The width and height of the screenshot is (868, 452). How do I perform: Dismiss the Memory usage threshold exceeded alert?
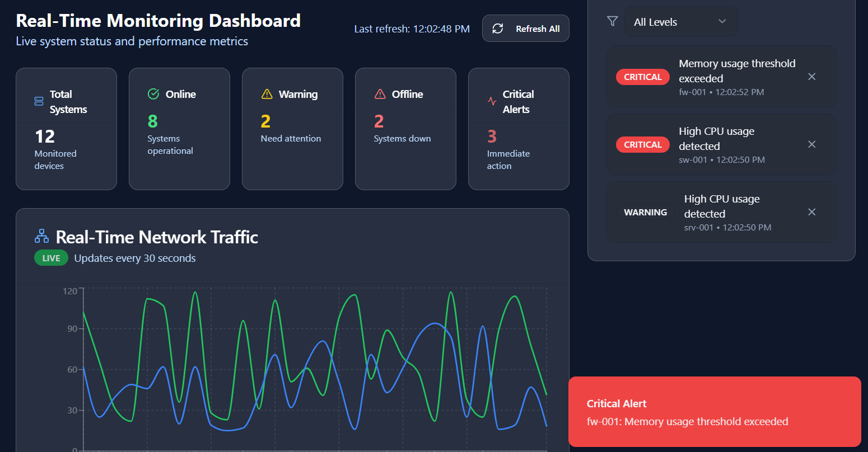click(811, 77)
